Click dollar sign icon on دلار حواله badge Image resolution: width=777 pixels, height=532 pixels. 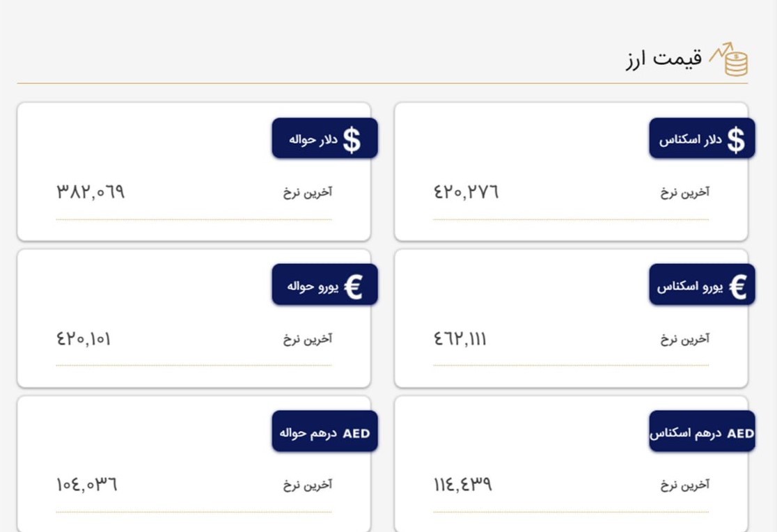(352, 139)
